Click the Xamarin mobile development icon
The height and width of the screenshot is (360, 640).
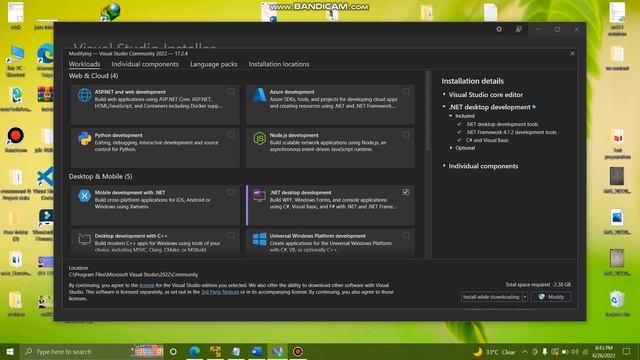coord(84,196)
